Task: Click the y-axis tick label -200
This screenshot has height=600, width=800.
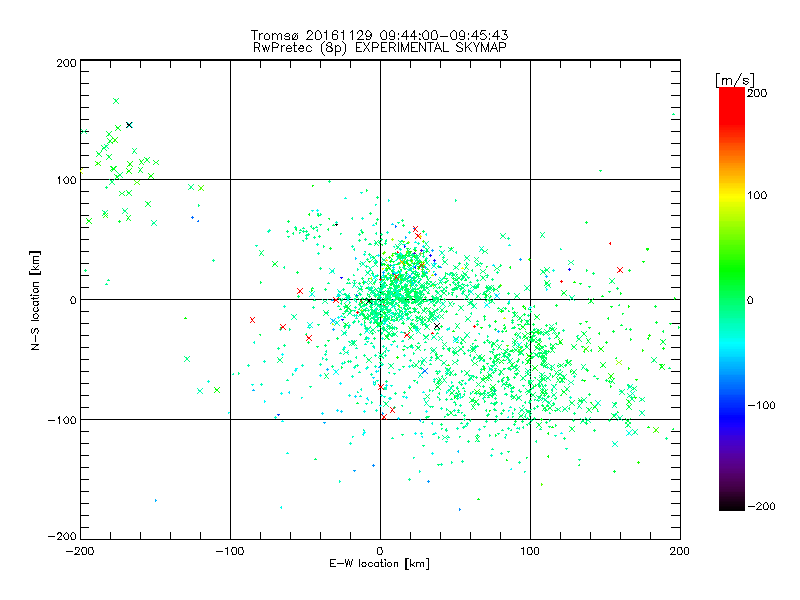Action: [62, 536]
